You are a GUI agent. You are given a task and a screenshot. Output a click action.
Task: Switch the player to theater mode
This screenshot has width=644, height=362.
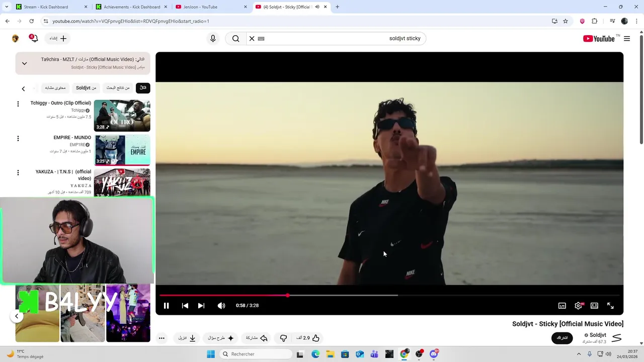[x=594, y=306]
